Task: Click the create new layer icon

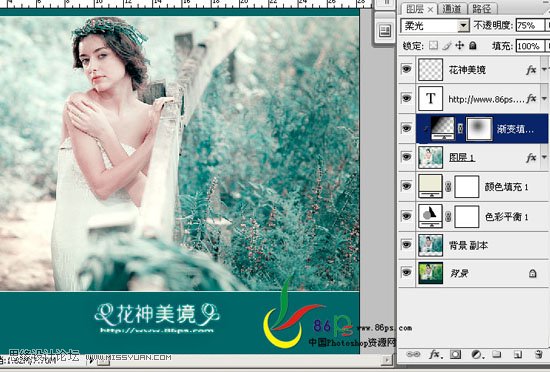Action: (518, 354)
